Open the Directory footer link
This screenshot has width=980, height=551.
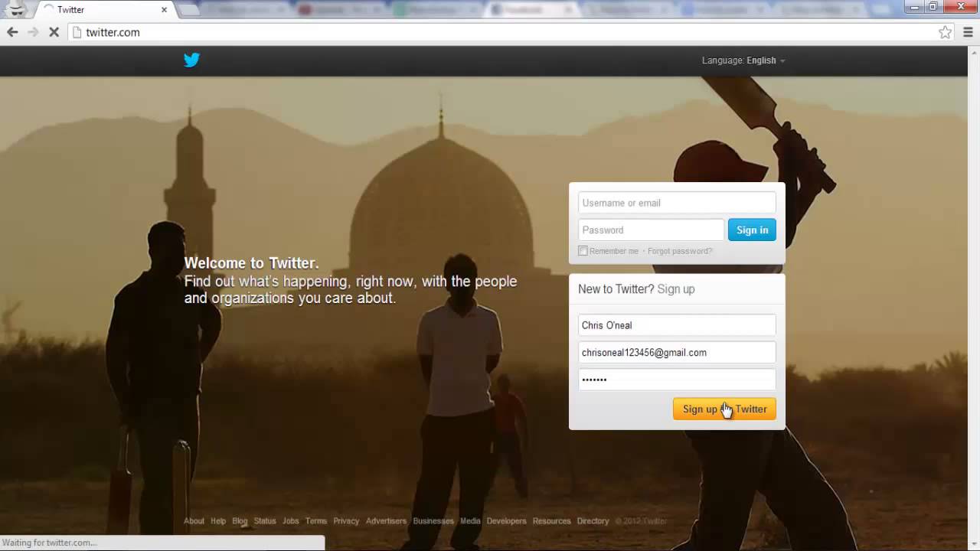tap(593, 521)
